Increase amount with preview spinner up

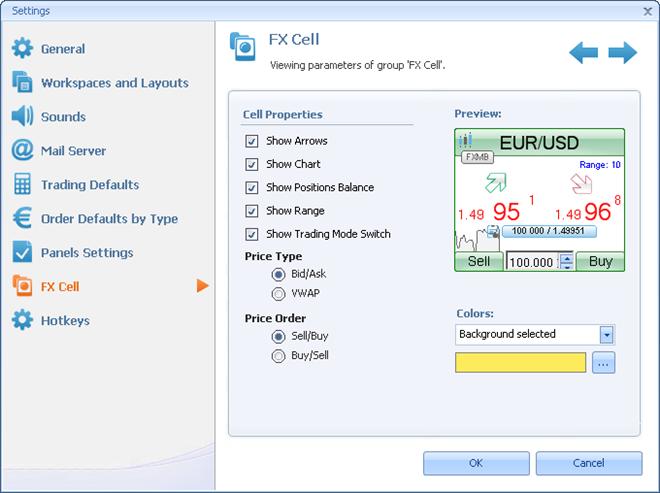coord(567,257)
